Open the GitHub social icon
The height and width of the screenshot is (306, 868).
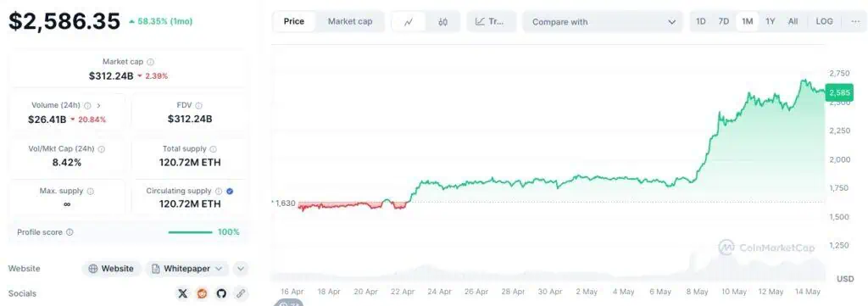221,293
